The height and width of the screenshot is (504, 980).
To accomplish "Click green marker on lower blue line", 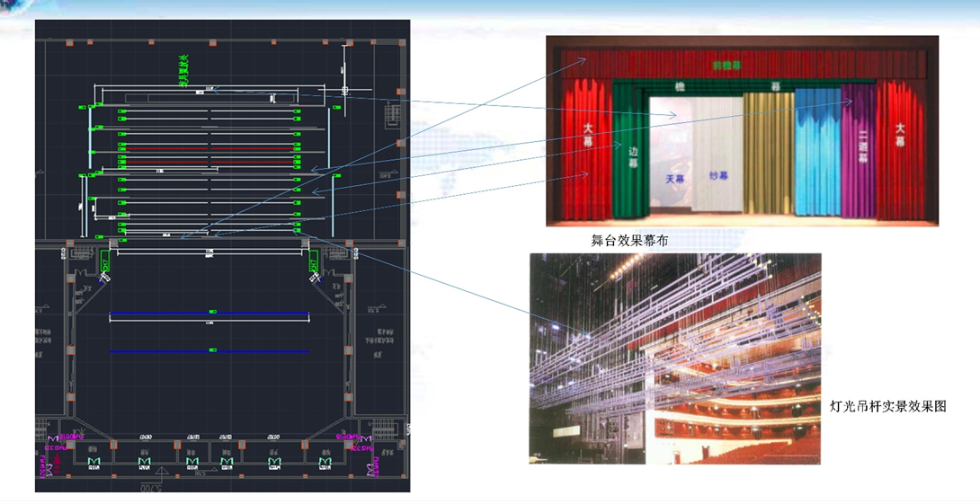I will [x=212, y=350].
